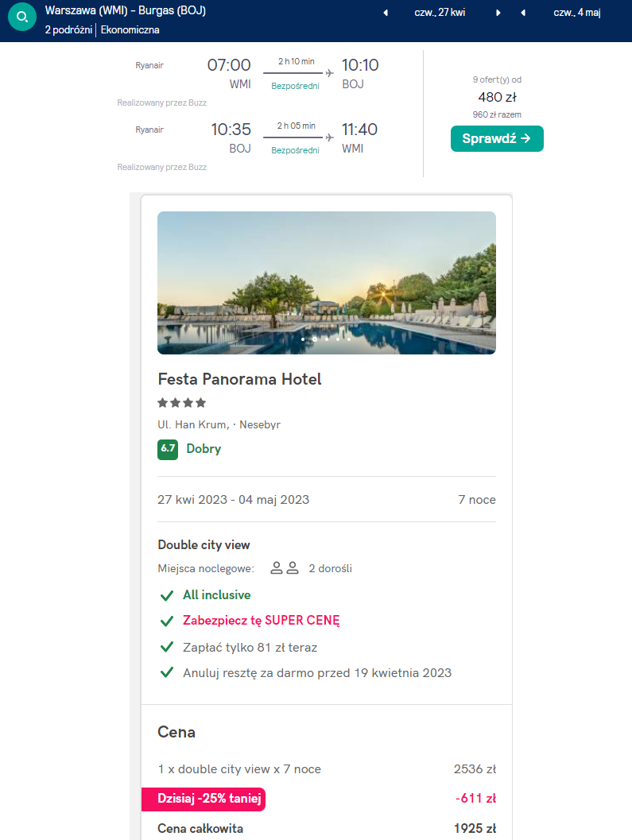Screen dimensions: 632x840
Task: Go to previous departure date arrow
Action: coord(386,13)
